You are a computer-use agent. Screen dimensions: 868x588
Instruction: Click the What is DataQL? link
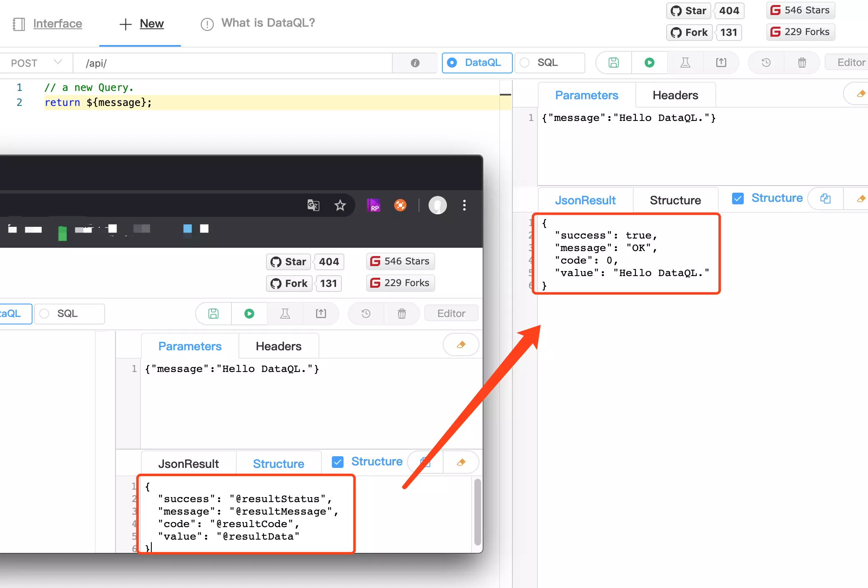click(x=268, y=23)
